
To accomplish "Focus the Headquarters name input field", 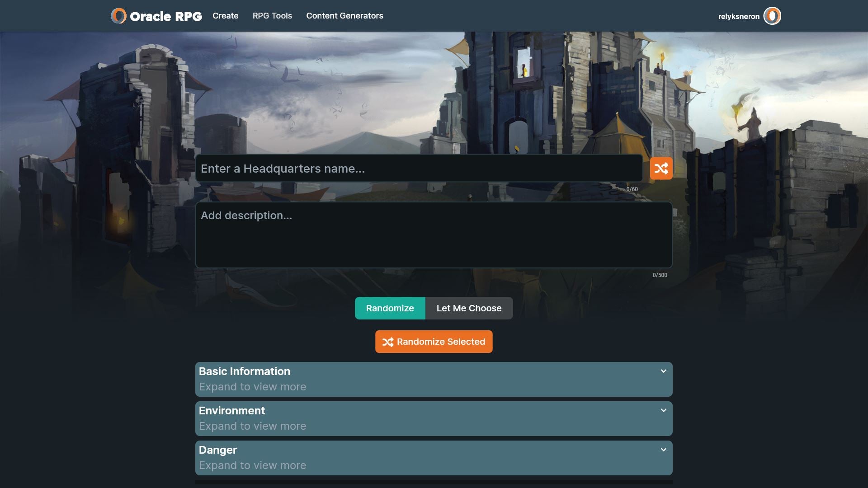I will tap(419, 169).
